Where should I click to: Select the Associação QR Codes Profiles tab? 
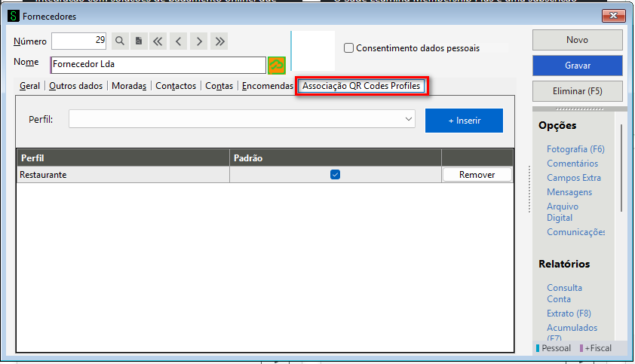coord(361,87)
